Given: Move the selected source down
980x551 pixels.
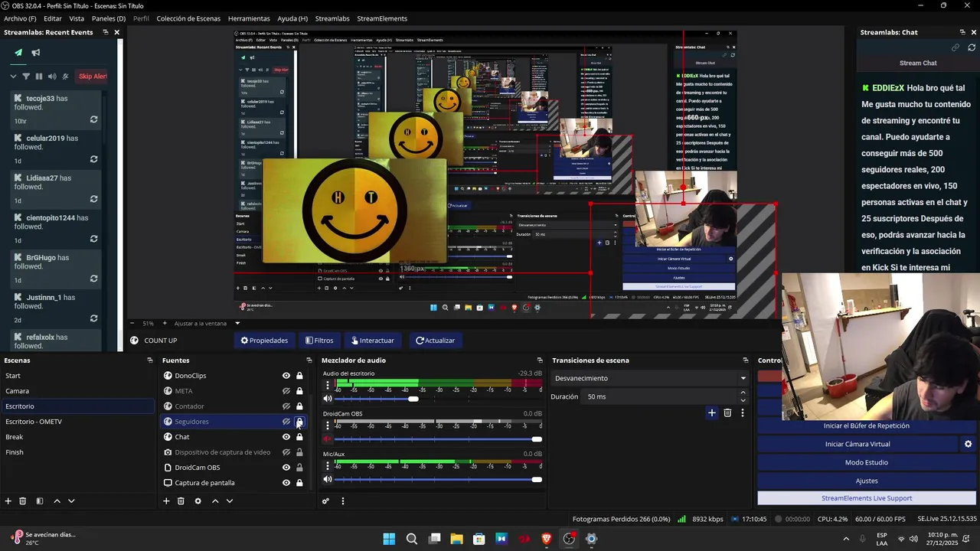Looking at the screenshot, I should point(229,501).
